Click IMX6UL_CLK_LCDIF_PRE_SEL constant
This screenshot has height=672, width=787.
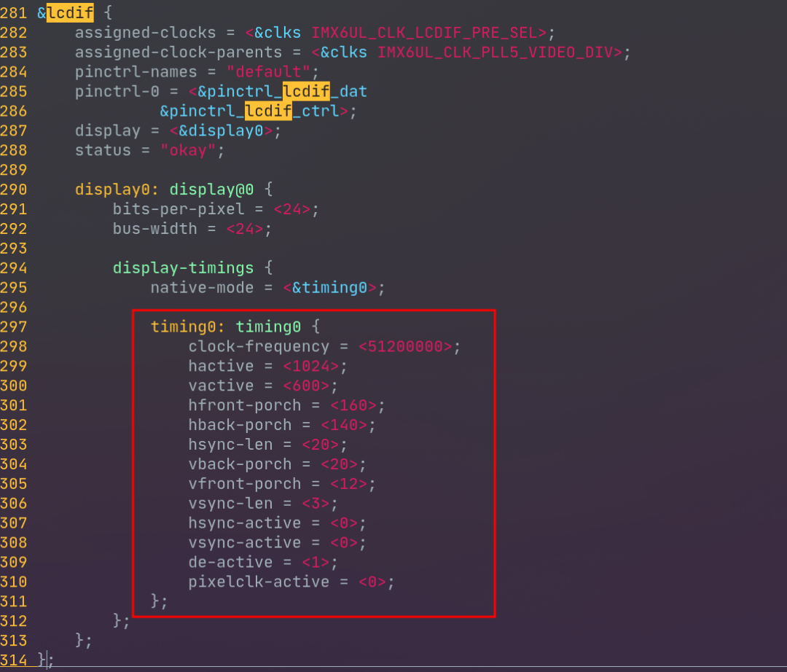(x=424, y=33)
